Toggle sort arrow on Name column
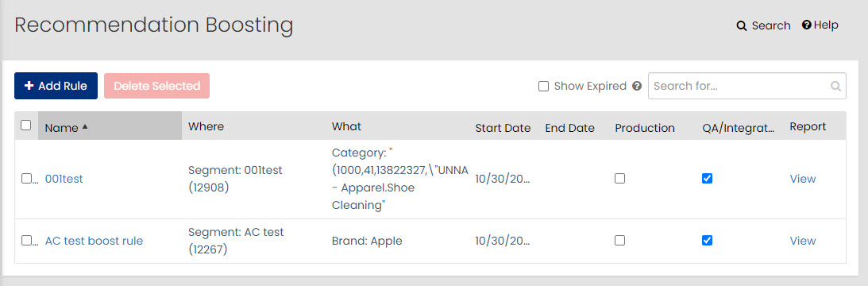Screen dimensions: 868x286 click(85, 126)
